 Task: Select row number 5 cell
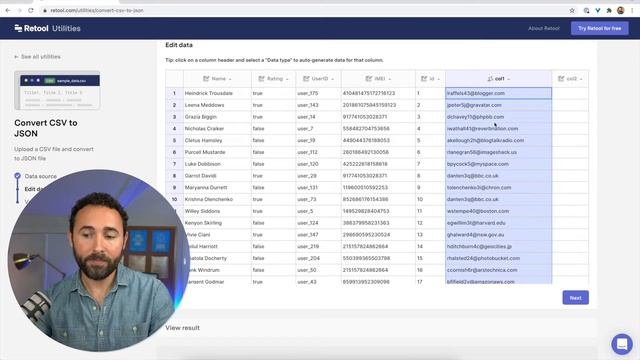pos(174,140)
